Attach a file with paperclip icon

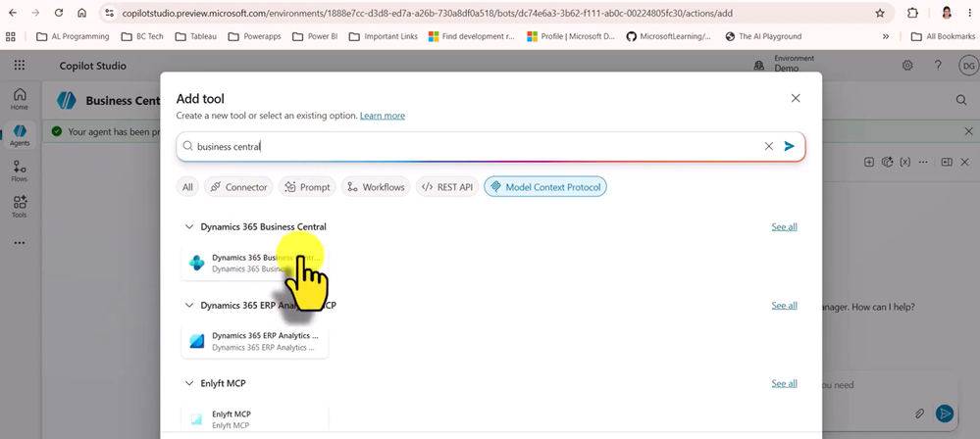coord(919,414)
